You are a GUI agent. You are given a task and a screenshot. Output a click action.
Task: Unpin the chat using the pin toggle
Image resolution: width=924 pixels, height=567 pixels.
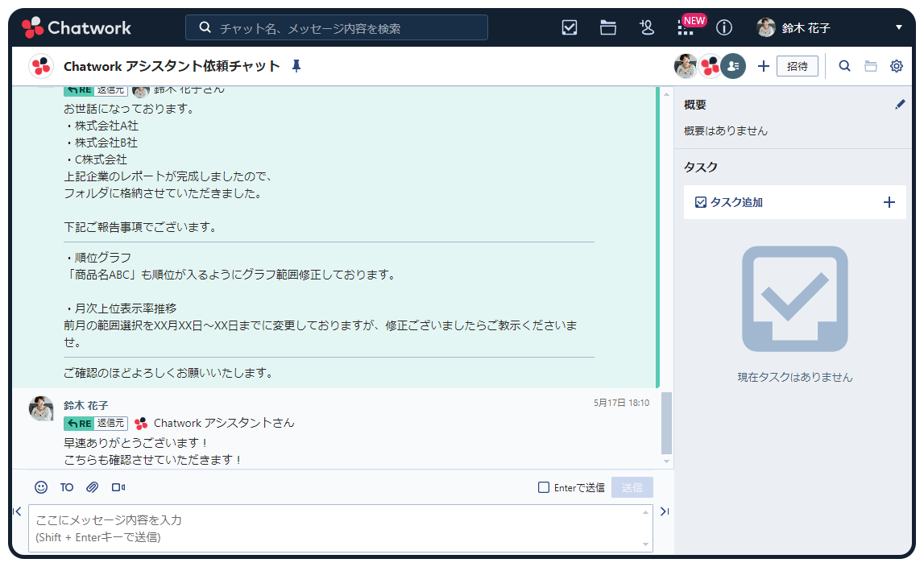296,66
